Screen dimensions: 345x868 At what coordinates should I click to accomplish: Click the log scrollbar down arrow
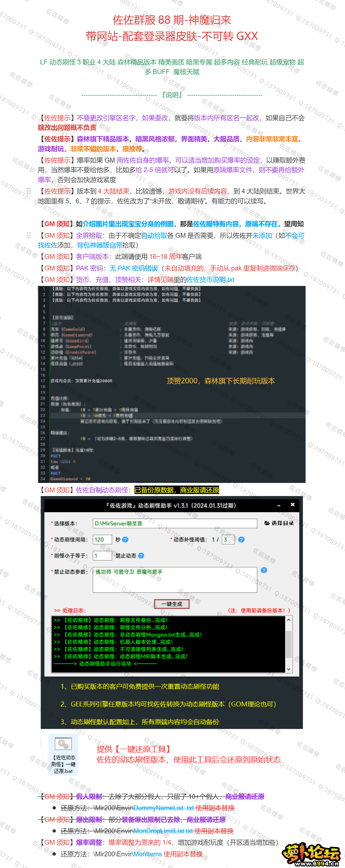coord(288,669)
